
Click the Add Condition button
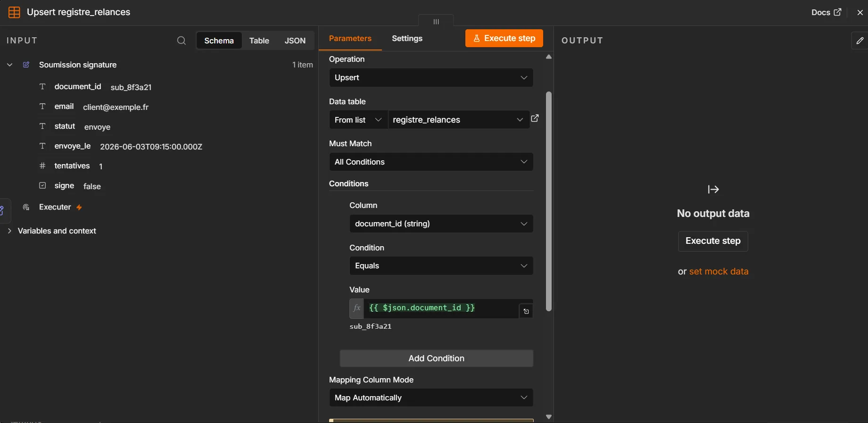(437, 358)
